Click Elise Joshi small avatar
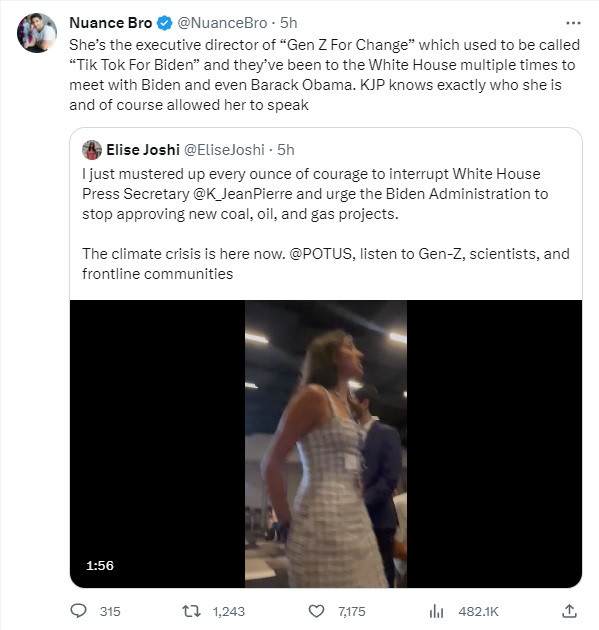The width and height of the screenshot is (599, 630). pos(92,150)
